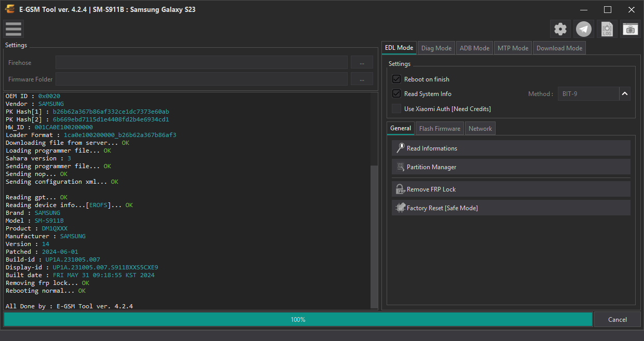This screenshot has width=644, height=341.
Task: Click 'OEM ID : 0x0020' line
Action: pyautogui.click(x=33, y=96)
